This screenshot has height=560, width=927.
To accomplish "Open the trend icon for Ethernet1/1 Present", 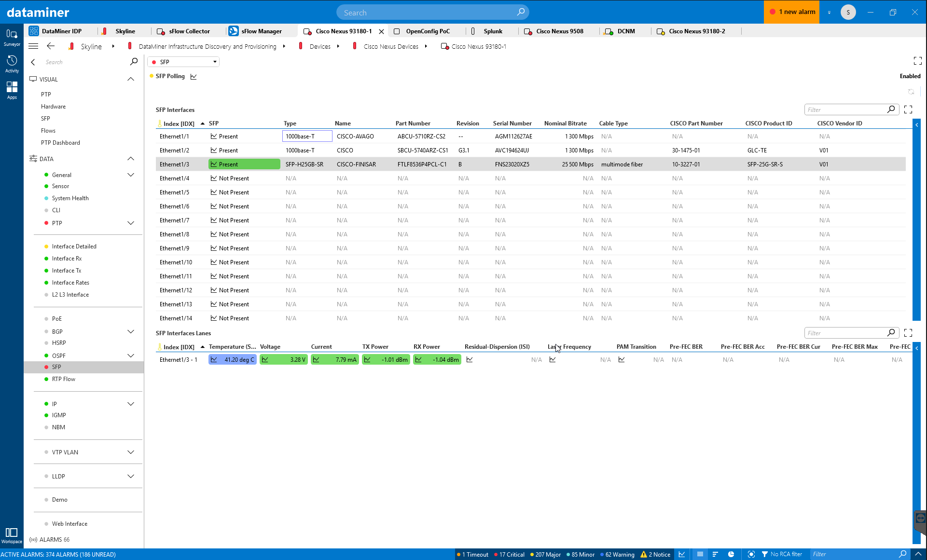I will tap(214, 137).
